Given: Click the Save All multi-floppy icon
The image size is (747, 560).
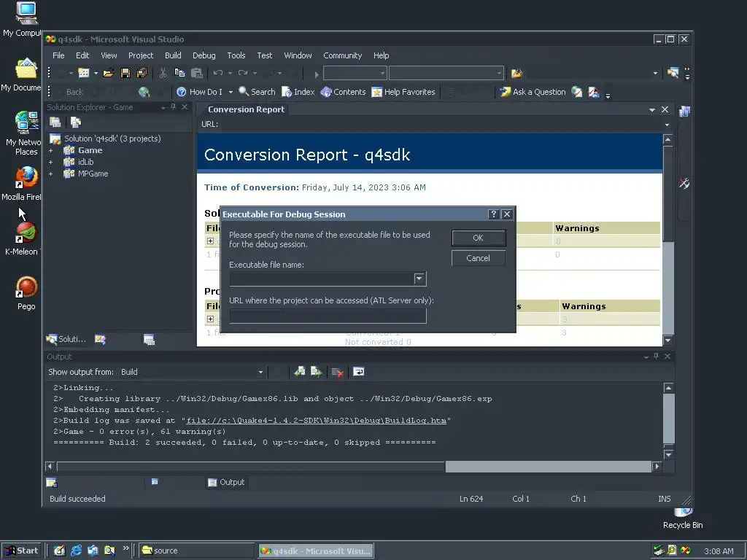Looking at the screenshot, I should pos(142,73).
